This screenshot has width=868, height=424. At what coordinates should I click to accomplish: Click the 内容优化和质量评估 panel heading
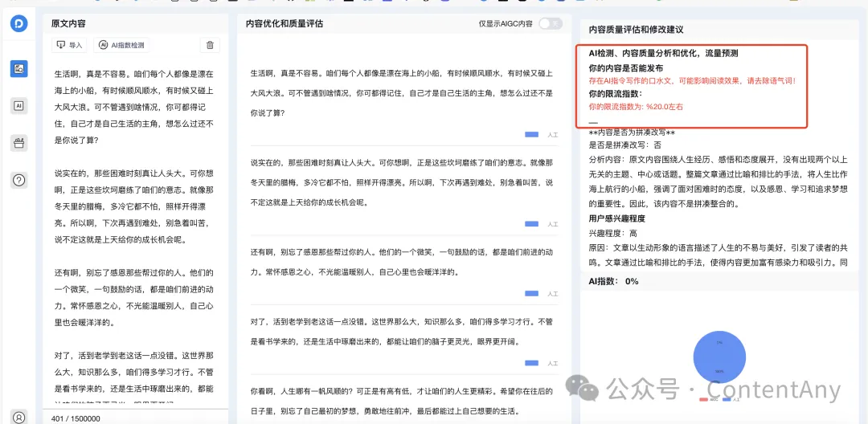[x=285, y=24]
